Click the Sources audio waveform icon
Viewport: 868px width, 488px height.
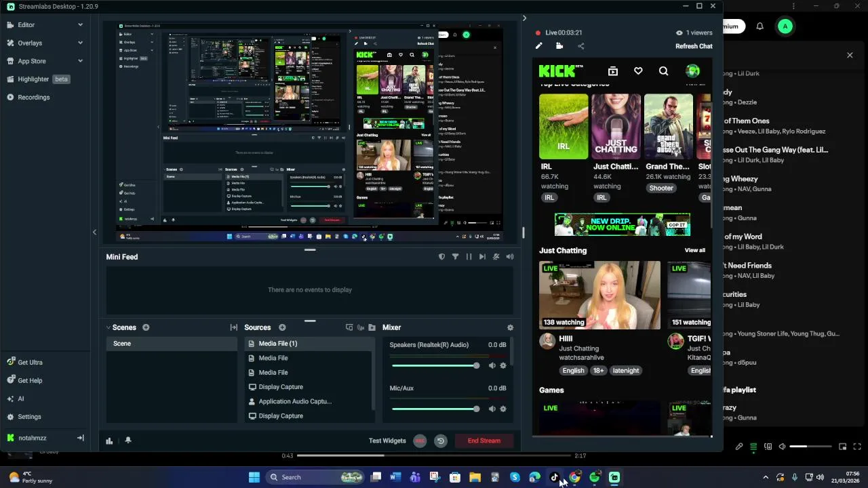click(361, 327)
